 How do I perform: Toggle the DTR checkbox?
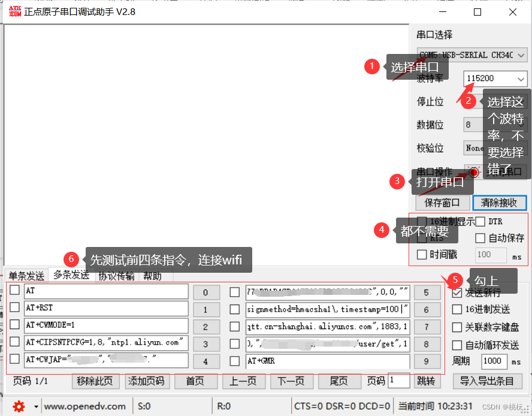point(480,221)
